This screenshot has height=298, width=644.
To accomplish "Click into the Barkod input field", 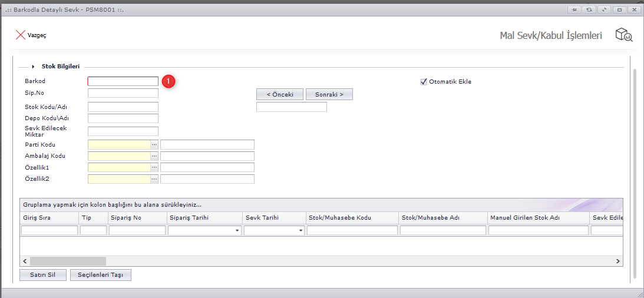I will [x=123, y=82].
